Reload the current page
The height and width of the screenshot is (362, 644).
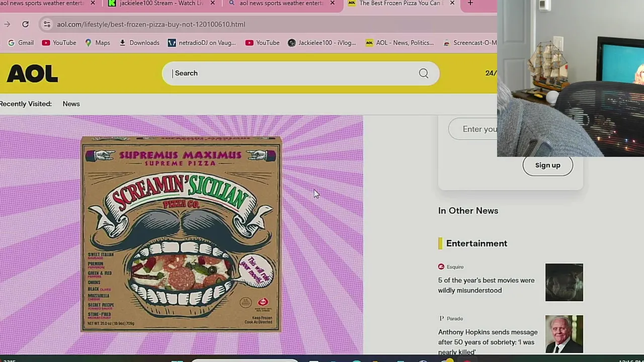(25, 24)
